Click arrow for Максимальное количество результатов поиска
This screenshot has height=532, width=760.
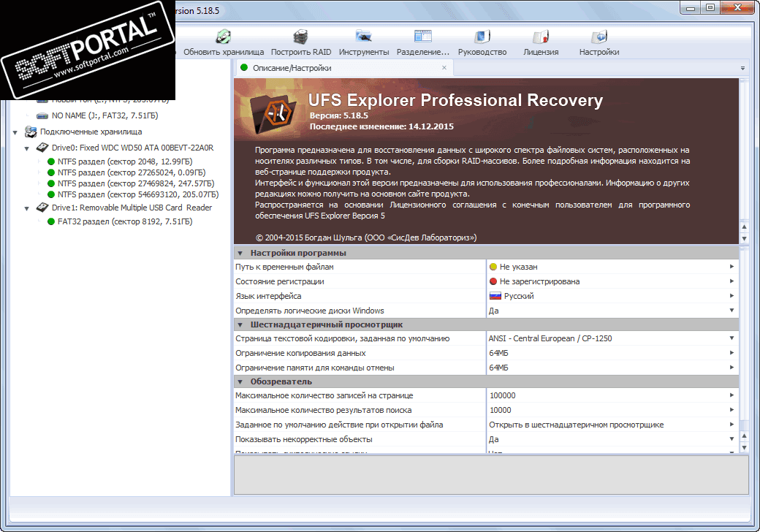[x=732, y=411]
